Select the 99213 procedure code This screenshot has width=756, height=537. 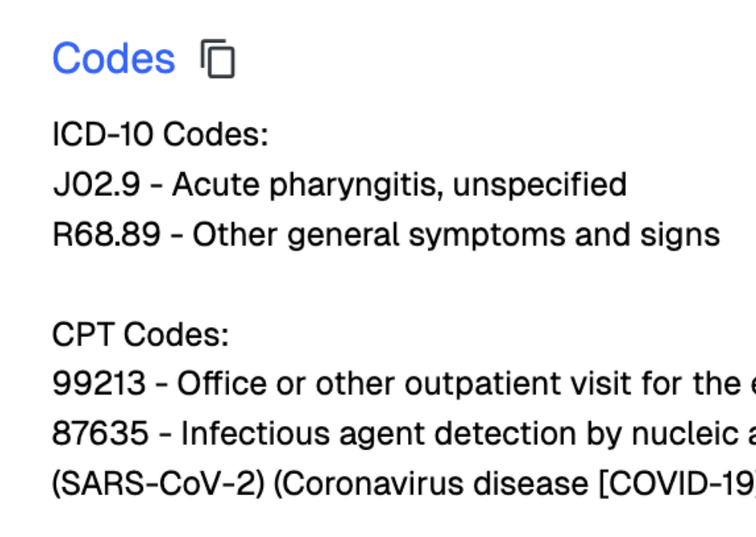tap(99, 384)
